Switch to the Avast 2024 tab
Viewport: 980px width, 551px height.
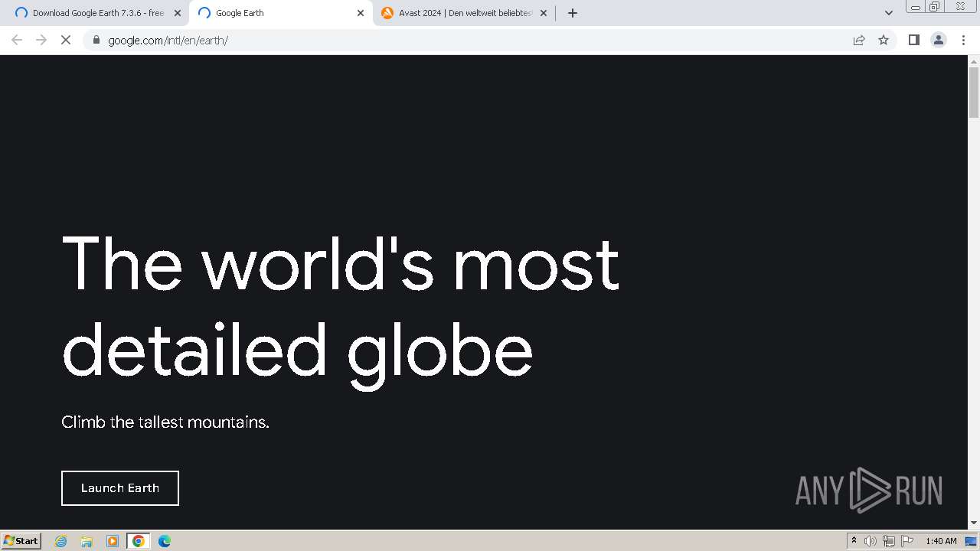click(x=464, y=13)
